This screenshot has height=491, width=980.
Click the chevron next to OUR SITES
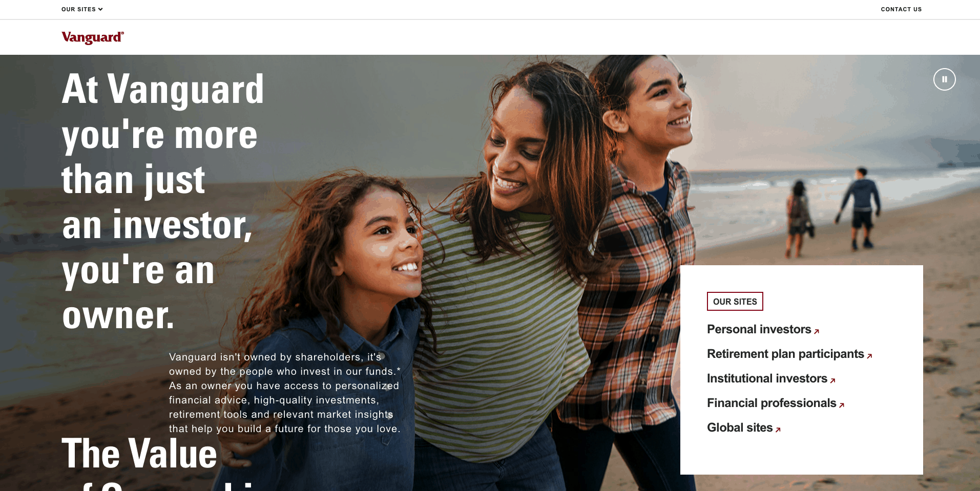[x=100, y=9]
